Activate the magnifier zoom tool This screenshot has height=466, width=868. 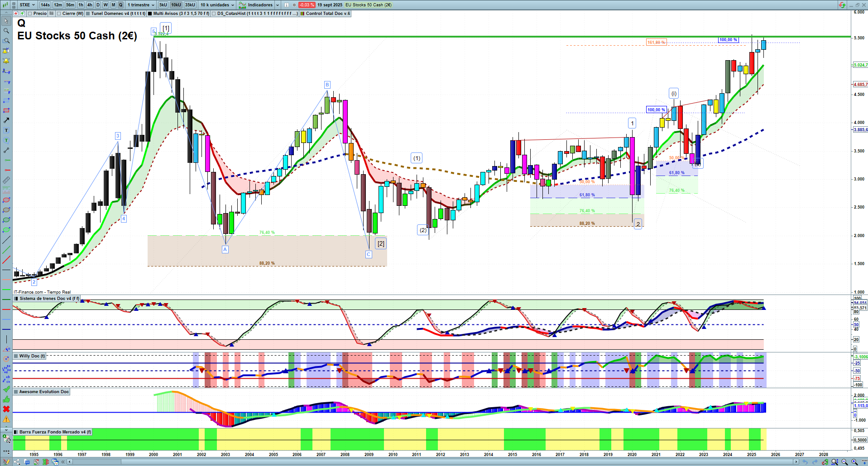click(6, 31)
